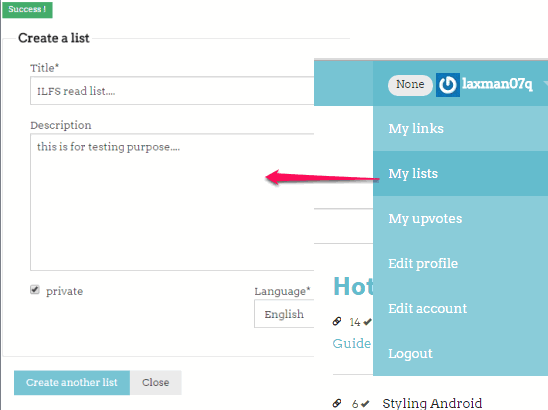Viewport: 548px width, 410px height.
Task: Click the checkmark icon beside 6
Action: tap(365, 404)
